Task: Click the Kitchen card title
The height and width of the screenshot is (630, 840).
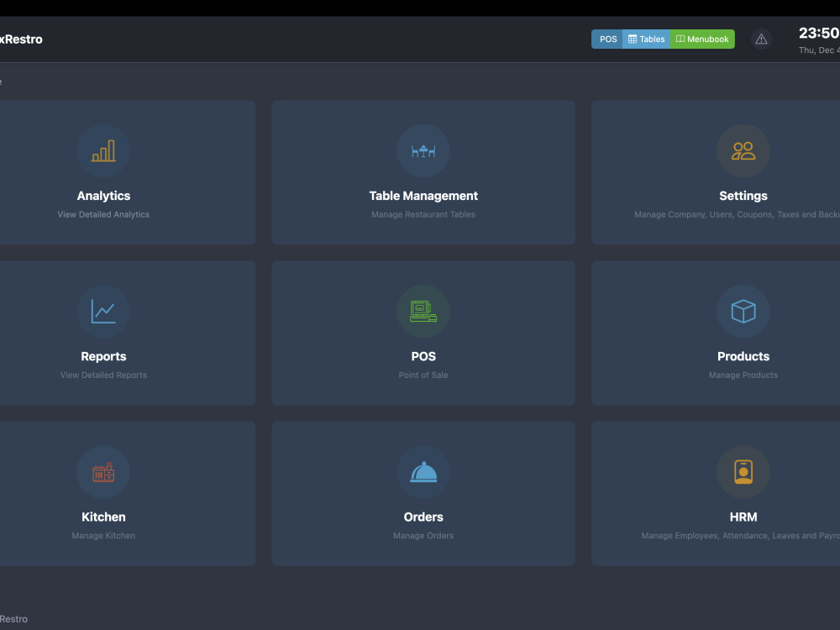Action: pos(103,517)
